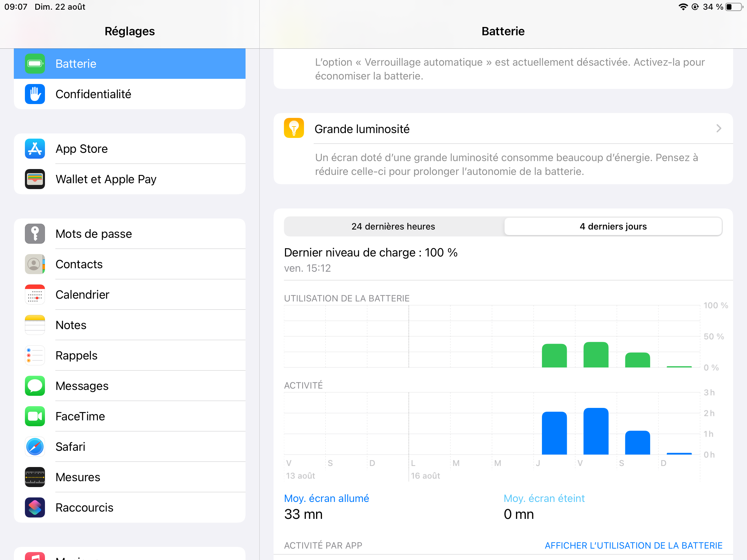The width and height of the screenshot is (747, 560).
Task: Switch to 24 dernières heures tab
Action: pyautogui.click(x=393, y=226)
